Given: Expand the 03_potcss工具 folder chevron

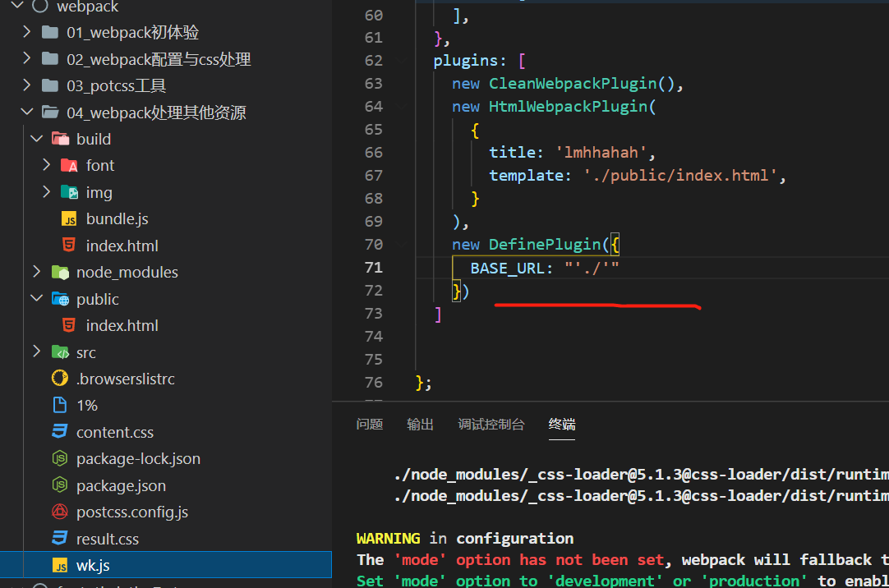Looking at the screenshot, I should [x=26, y=85].
